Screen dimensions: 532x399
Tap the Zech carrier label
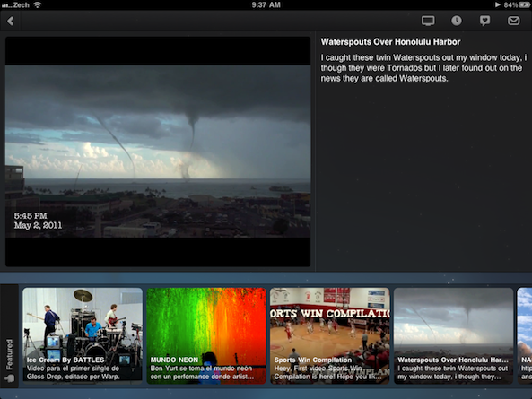[21, 4]
